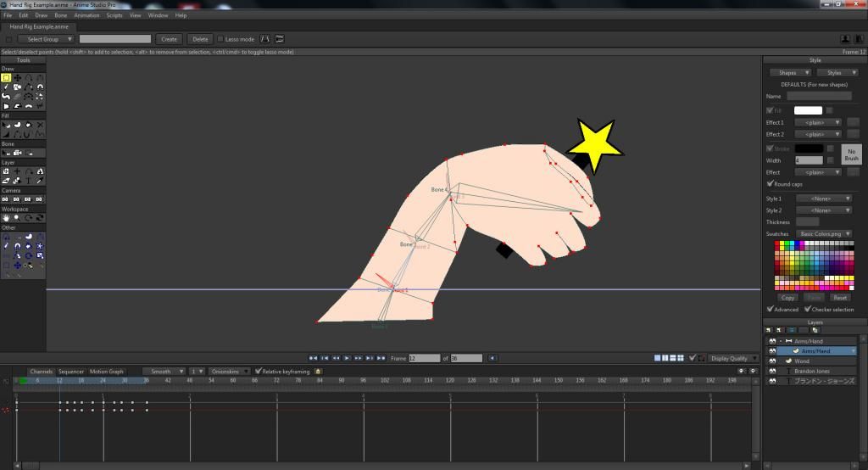Image resolution: width=868 pixels, height=470 pixels.
Task: Click the Copy button under swatches
Action: tap(787, 298)
